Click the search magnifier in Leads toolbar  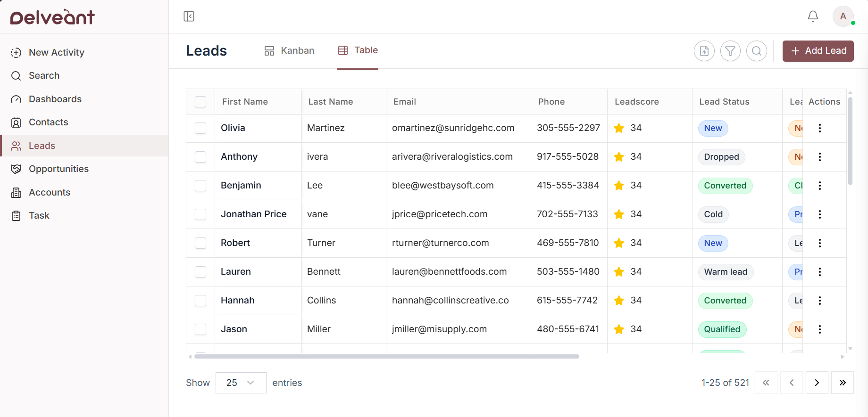(x=757, y=51)
